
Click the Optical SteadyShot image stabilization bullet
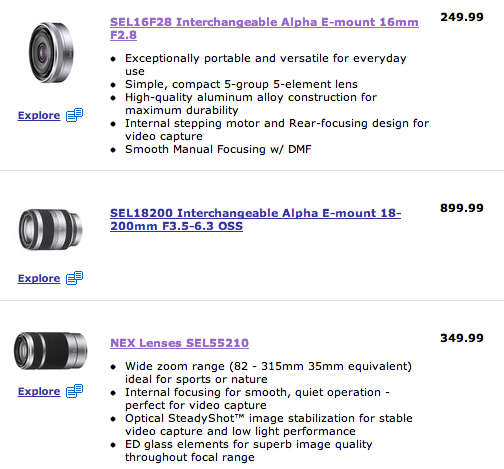pos(269,425)
